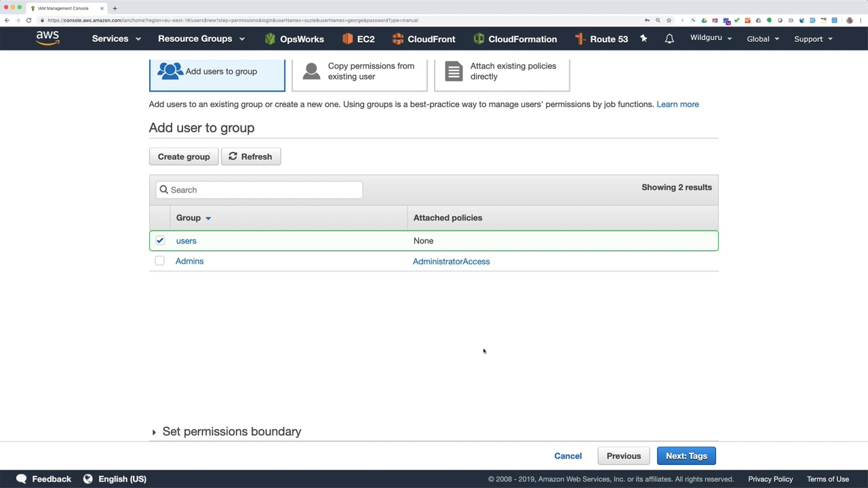Click the Feedback button label

[52, 479]
